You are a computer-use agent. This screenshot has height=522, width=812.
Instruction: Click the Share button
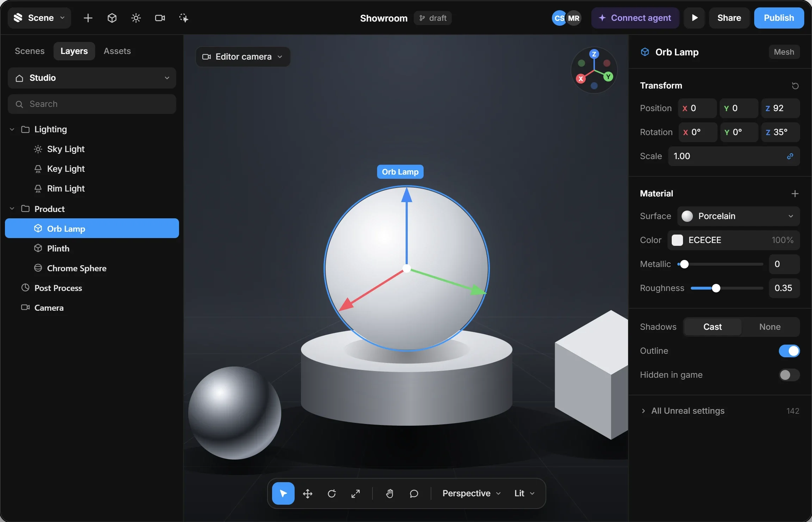(x=729, y=18)
